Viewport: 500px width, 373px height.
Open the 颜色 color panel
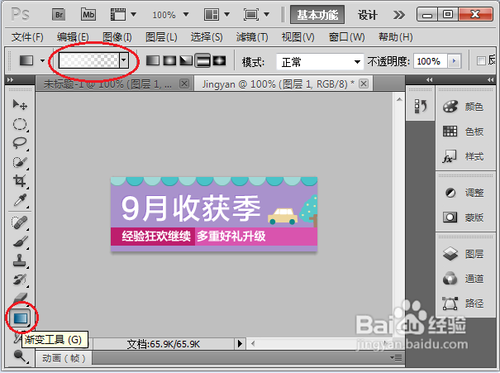coord(463,107)
